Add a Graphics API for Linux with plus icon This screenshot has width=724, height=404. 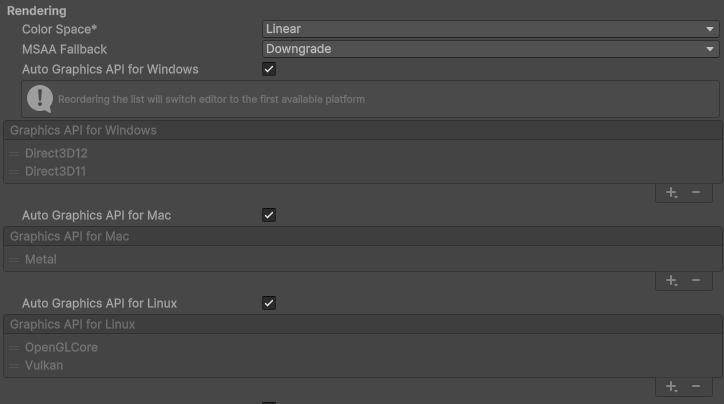click(x=671, y=386)
